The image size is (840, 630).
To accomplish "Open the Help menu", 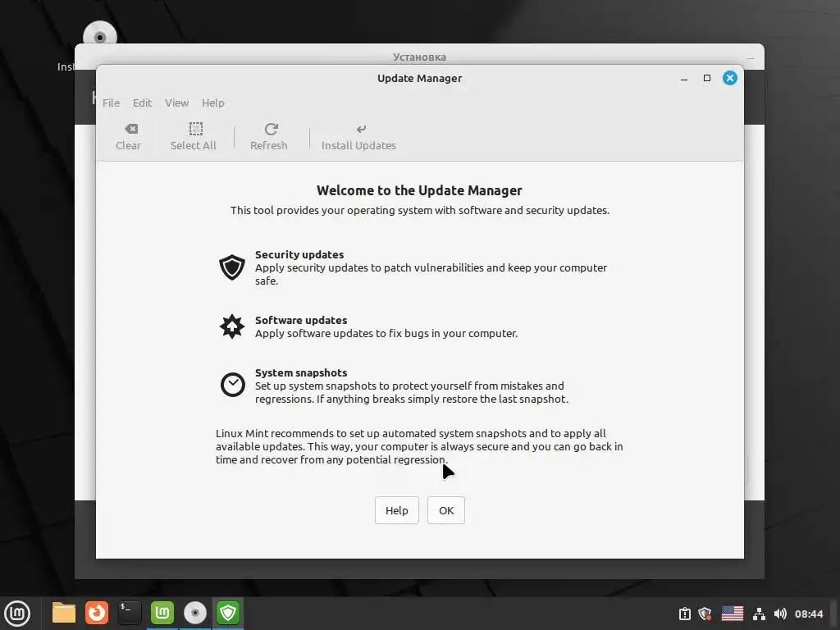I will 212,103.
